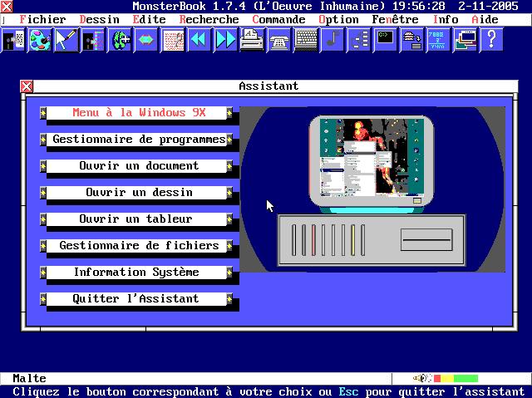The width and height of the screenshot is (532, 398).
Task: Click the tree structure toolbar icon
Action: pyautogui.click(x=359, y=40)
